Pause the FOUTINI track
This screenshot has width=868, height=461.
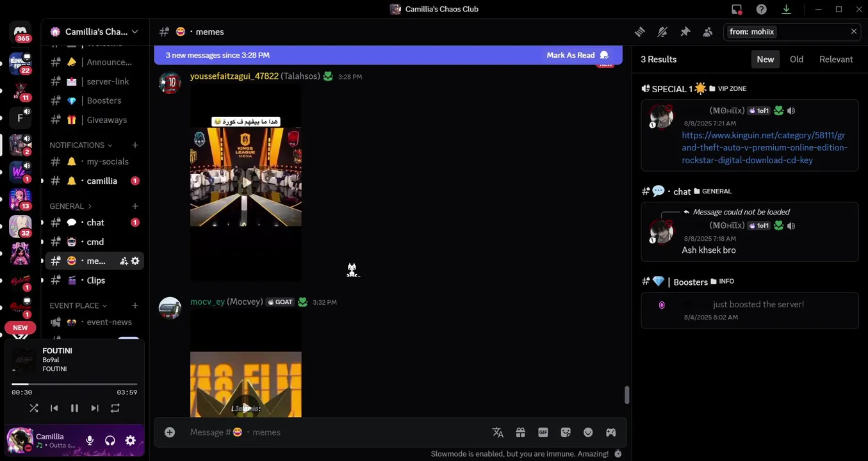point(74,408)
